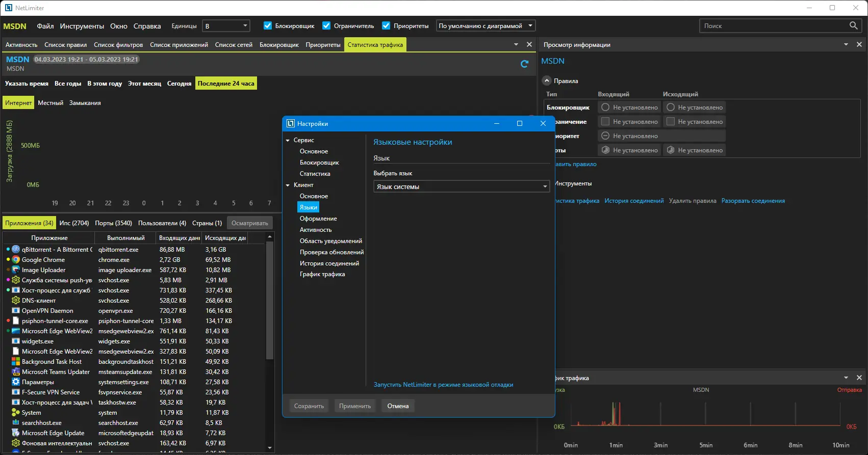Switch to the Список правил tab

[x=65, y=45]
